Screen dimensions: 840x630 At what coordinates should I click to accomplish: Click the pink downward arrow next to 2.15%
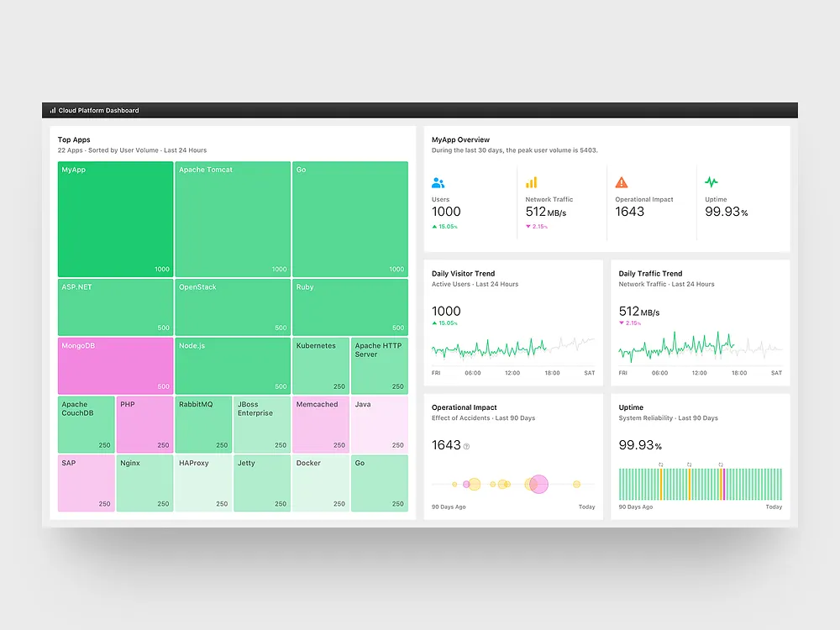tap(528, 226)
